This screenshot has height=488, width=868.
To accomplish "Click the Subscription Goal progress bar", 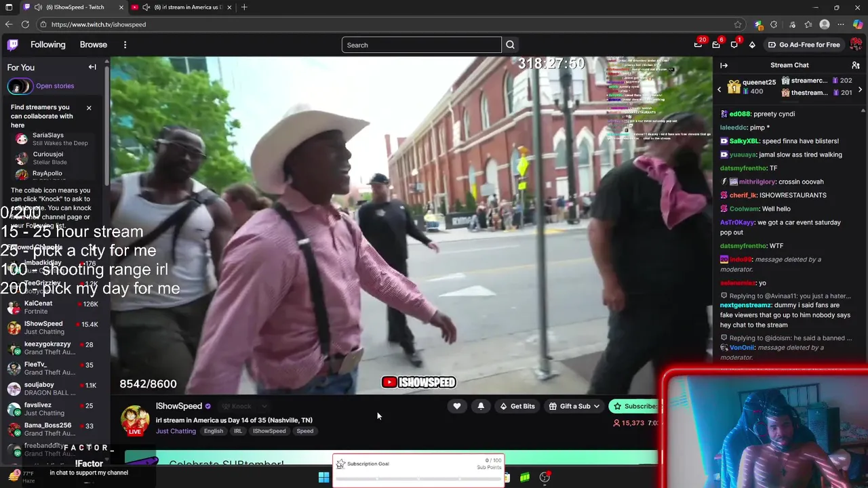I will click(418, 479).
